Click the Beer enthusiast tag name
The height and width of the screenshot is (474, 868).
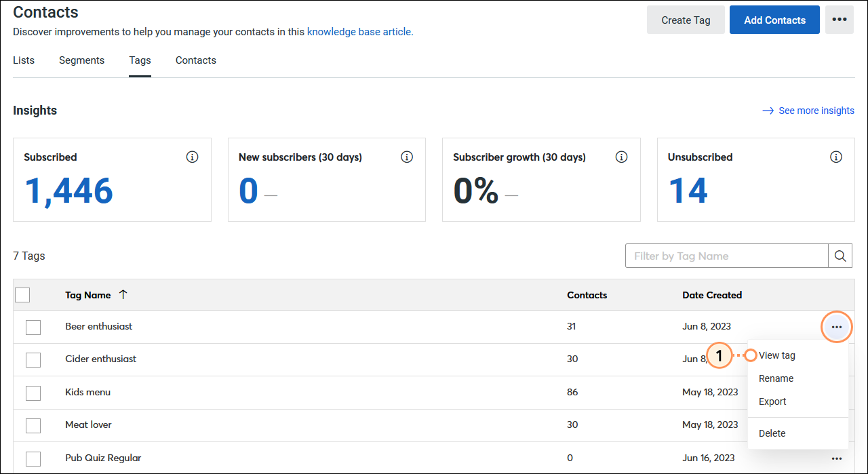[99, 326]
